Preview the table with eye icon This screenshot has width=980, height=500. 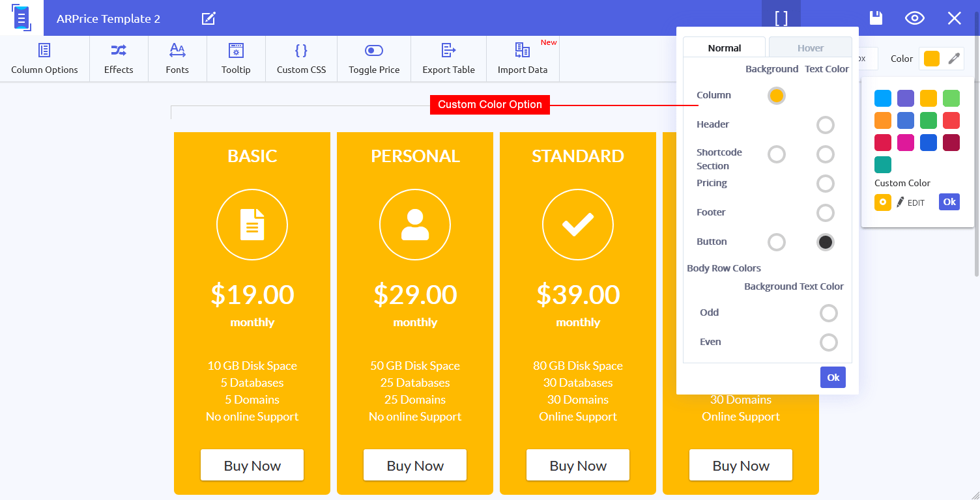(915, 18)
